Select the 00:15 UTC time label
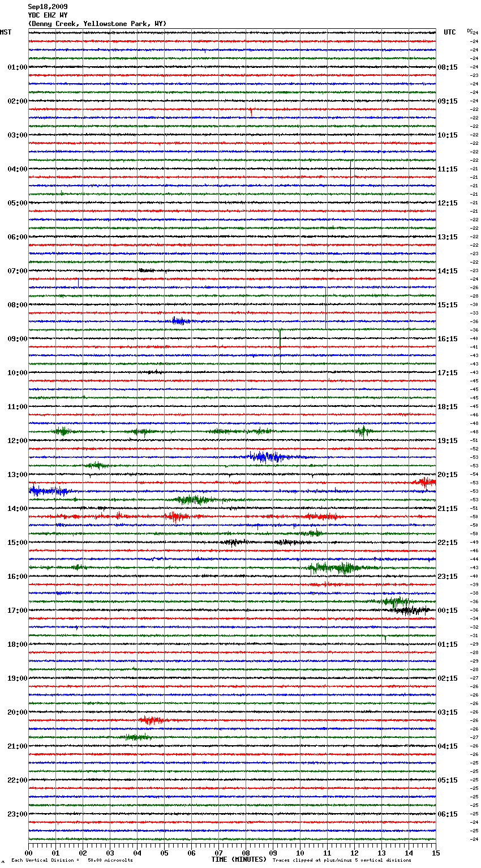Viewport: 481px width, 868px height. 448,611
